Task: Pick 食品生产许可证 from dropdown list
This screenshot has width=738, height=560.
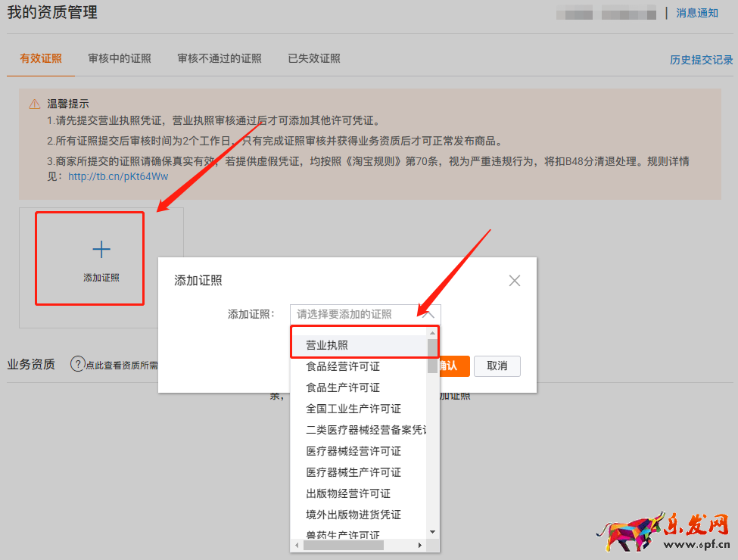Action: 343,387
